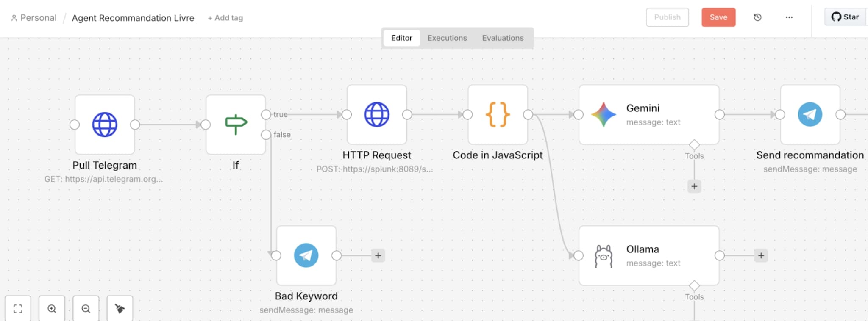Click the zoom in canvas button
The width and height of the screenshot is (868, 321).
52,309
